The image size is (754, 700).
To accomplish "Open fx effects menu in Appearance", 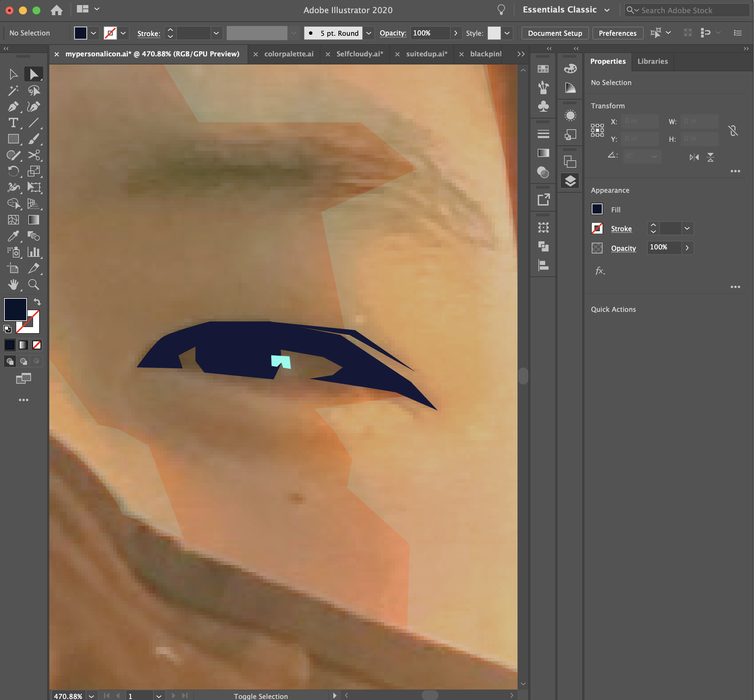I will 600,270.
